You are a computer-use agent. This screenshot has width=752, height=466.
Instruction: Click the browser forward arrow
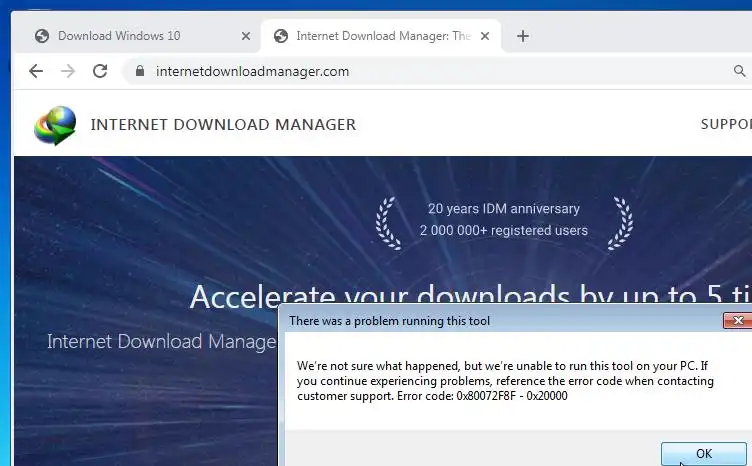click(68, 71)
